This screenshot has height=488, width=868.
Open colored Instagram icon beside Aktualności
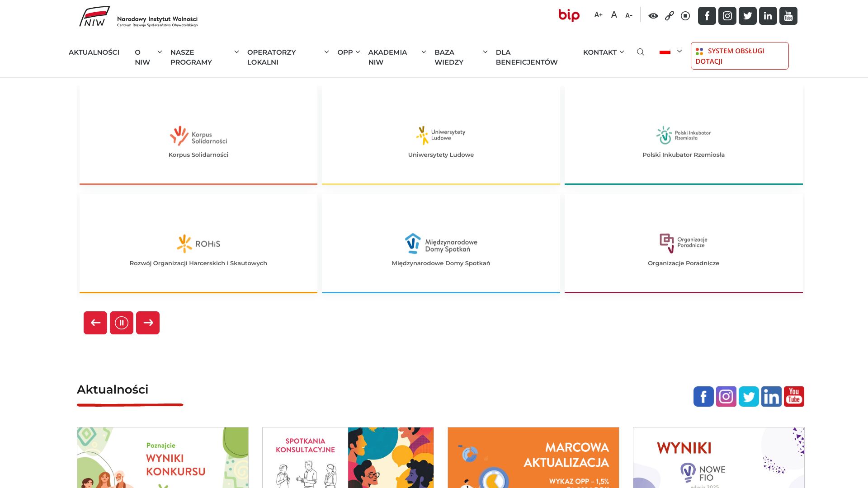coord(726,397)
